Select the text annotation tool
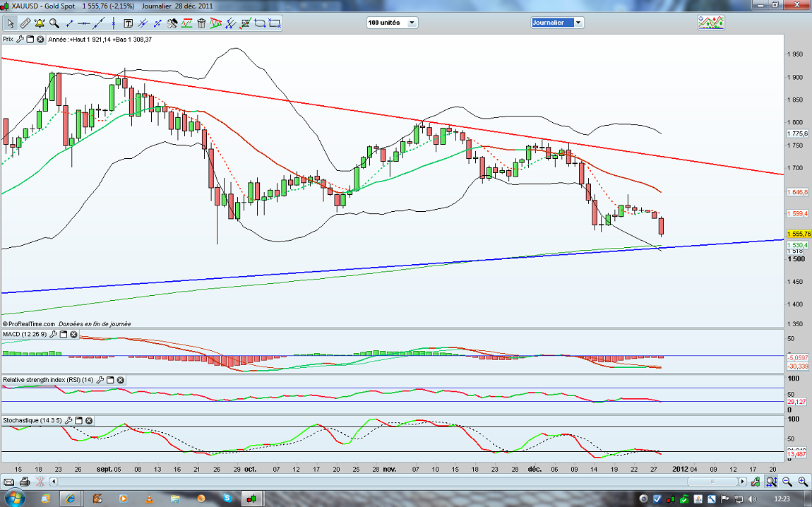The image size is (812, 507). [x=129, y=23]
